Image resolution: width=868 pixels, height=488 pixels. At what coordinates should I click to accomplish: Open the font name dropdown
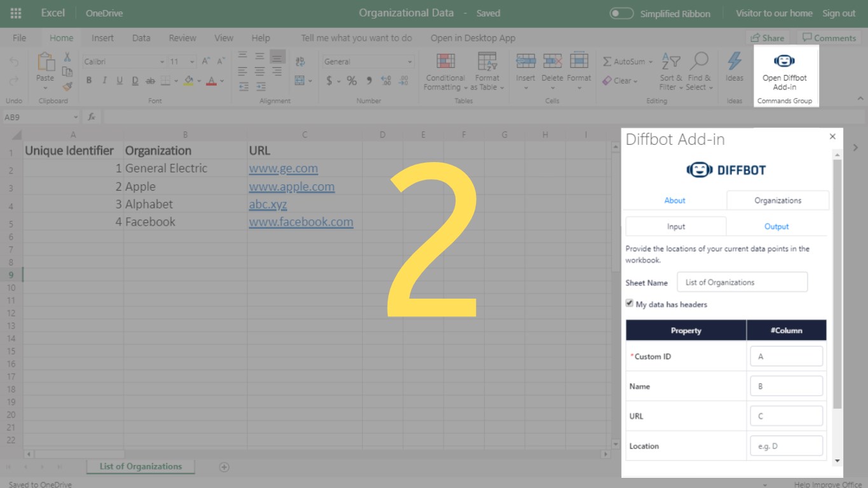161,62
